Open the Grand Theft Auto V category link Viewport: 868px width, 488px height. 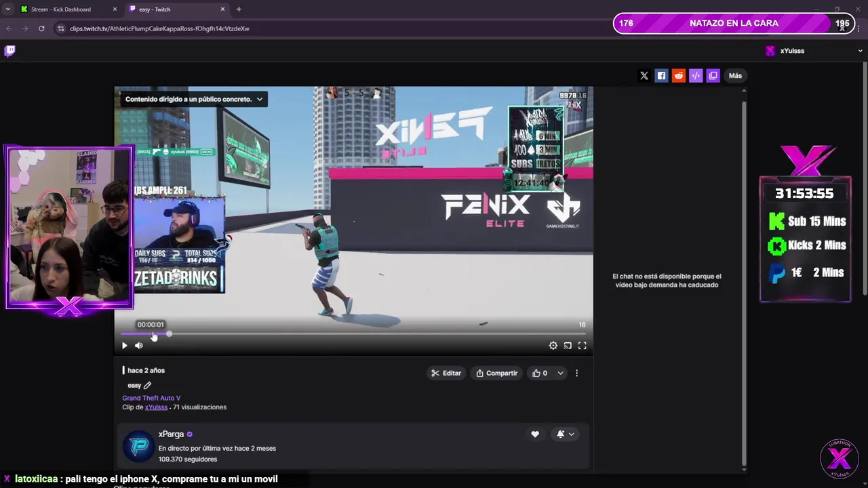(151, 398)
